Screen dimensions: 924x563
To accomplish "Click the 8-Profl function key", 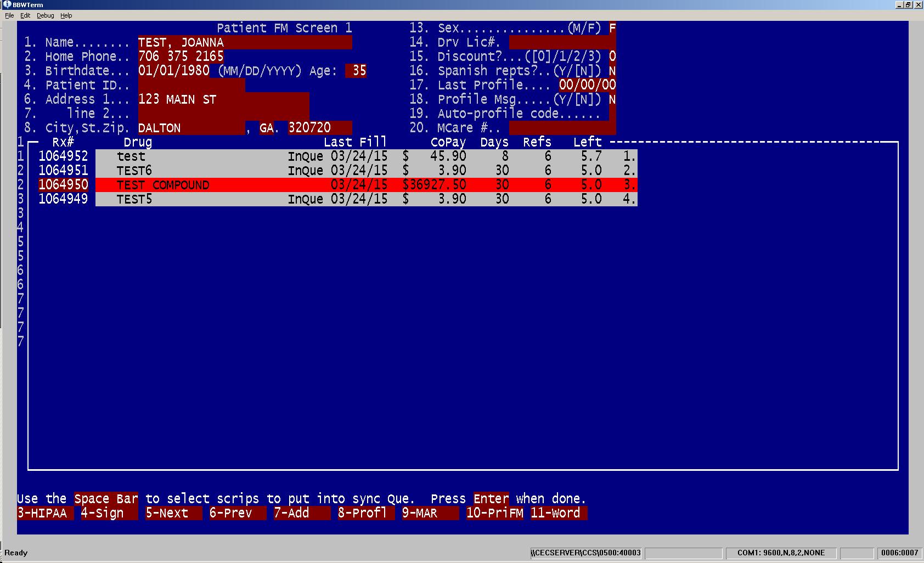I will pyautogui.click(x=367, y=513).
